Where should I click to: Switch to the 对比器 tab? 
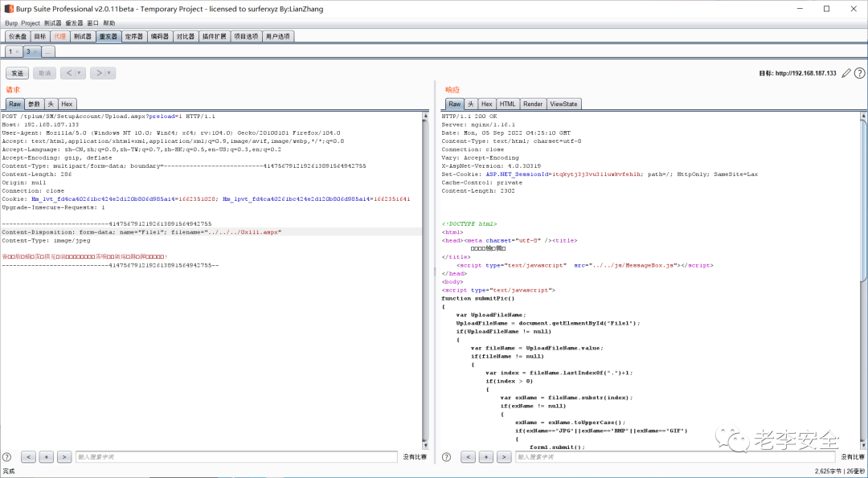186,36
